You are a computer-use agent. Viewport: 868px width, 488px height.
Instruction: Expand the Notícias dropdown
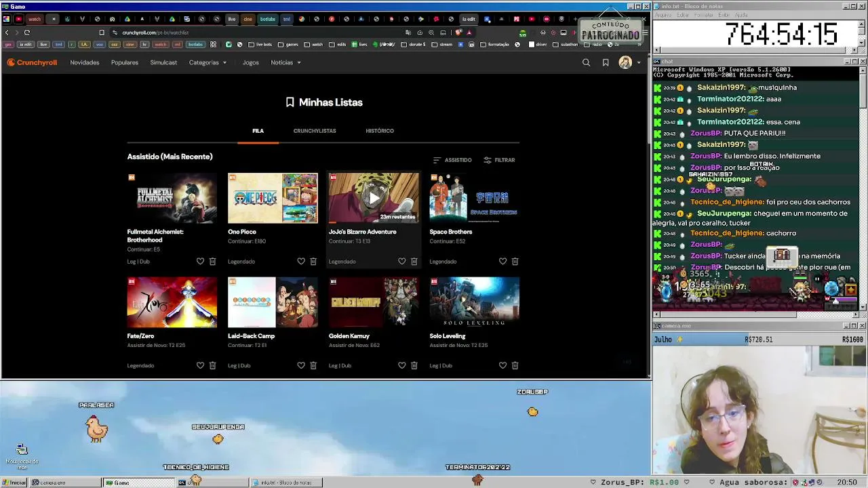pos(285,62)
